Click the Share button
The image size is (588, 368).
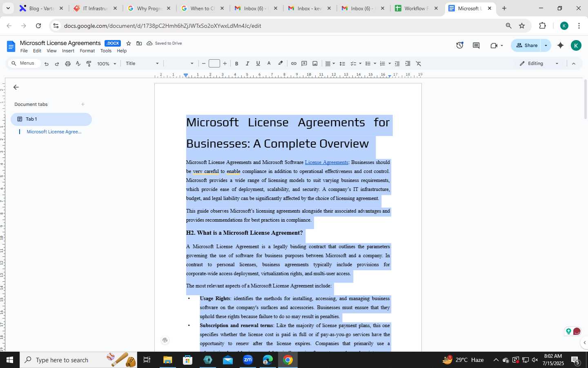point(526,45)
